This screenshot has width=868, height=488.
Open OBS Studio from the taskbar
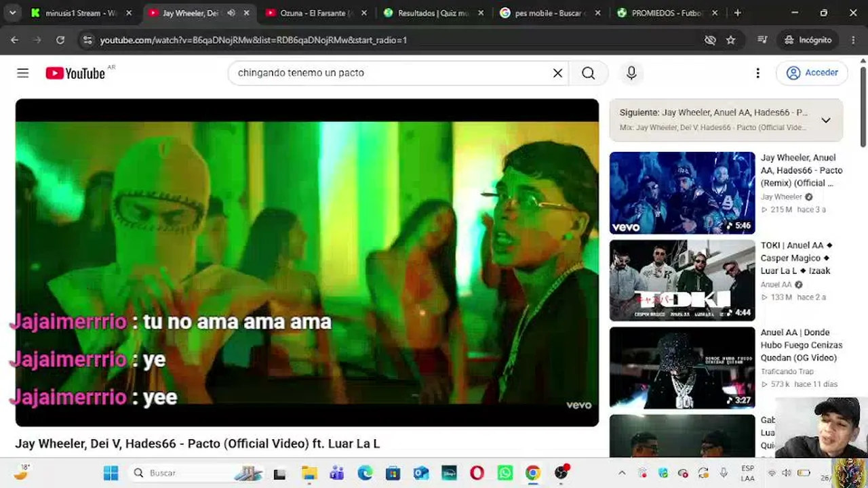click(x=561, y=473)
